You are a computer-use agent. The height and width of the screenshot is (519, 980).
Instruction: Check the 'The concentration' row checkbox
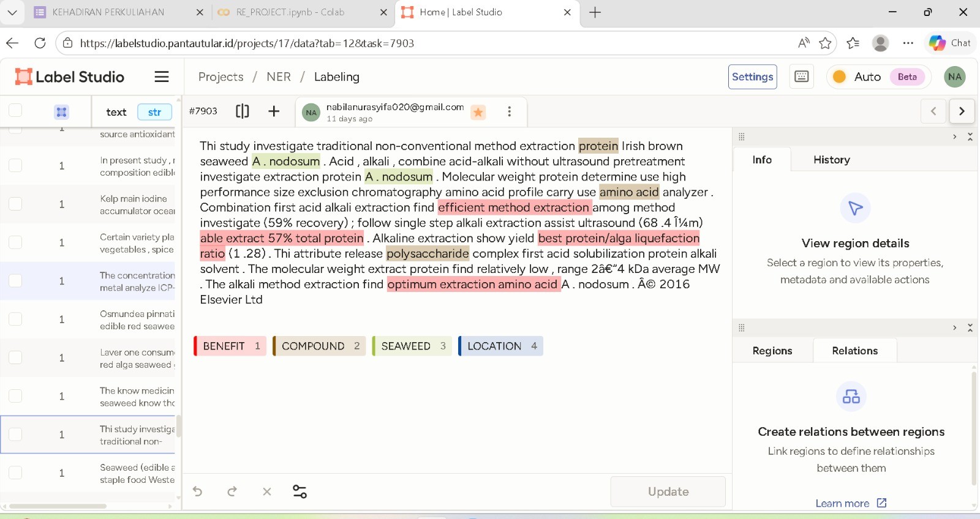pos(15,280)
